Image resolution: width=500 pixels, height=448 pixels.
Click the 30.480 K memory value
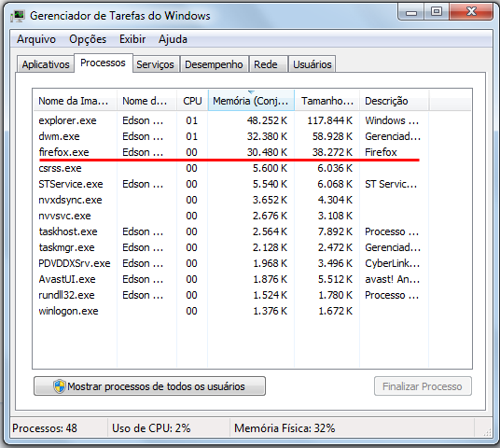(267, 152)
